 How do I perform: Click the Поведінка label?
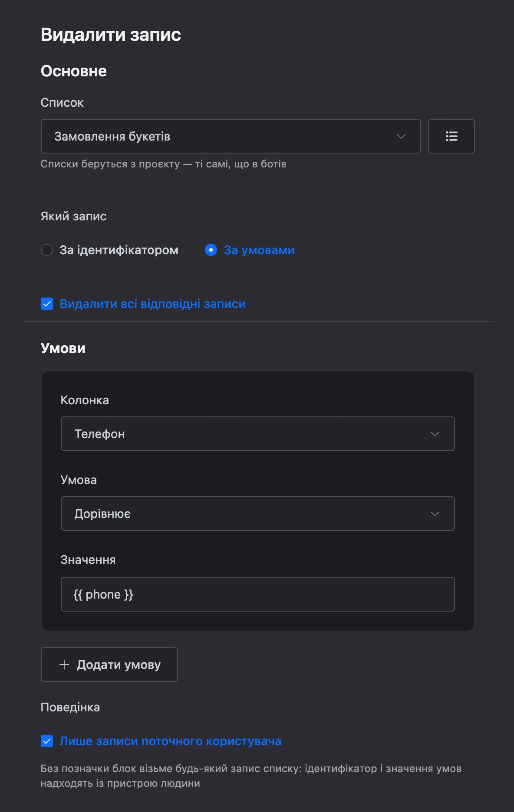(x=70, y=707)
